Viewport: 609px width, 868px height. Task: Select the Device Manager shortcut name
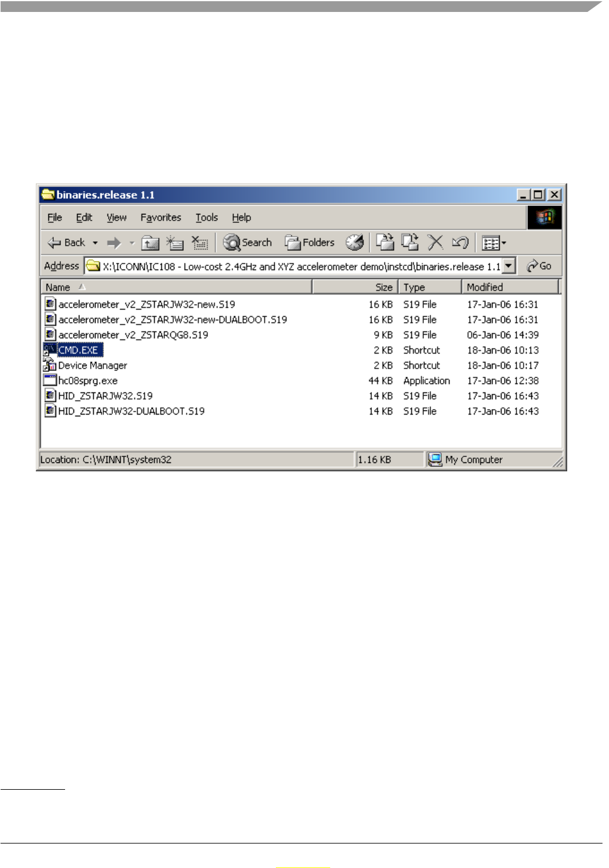point(93,366)
